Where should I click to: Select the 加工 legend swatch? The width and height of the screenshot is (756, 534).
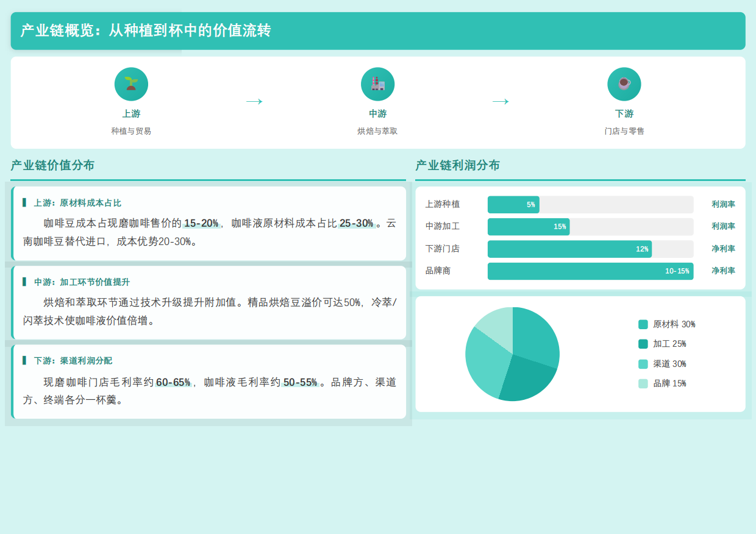tap(643, 343)
